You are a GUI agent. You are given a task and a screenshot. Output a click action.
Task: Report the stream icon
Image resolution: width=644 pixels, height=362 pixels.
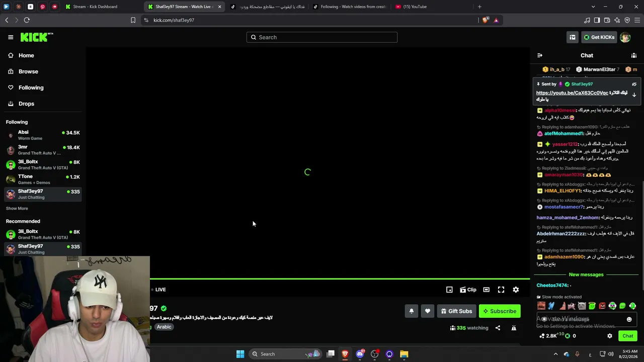coord(514,328)
